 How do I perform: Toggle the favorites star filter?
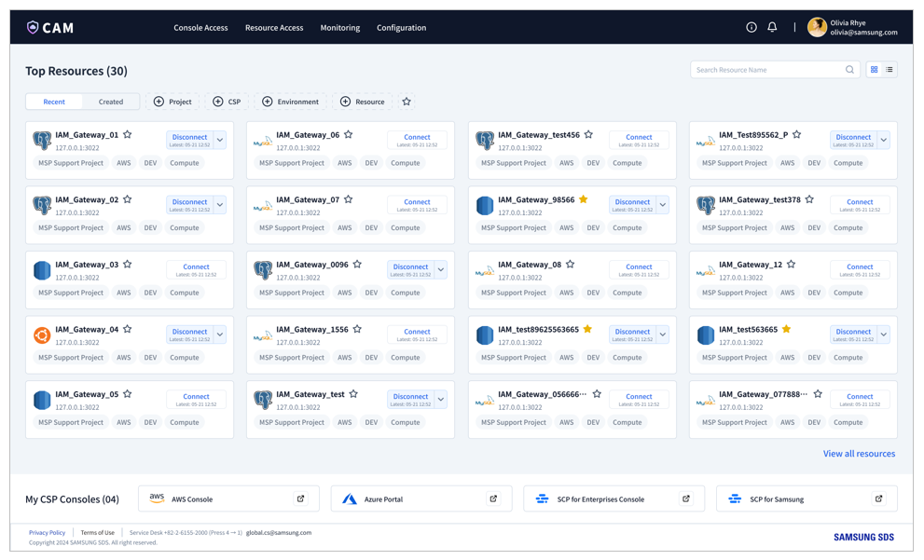point(407,102)
